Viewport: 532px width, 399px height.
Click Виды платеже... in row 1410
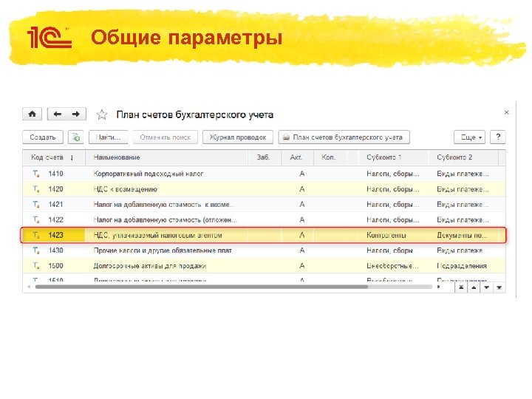click(x=463, y=174)
